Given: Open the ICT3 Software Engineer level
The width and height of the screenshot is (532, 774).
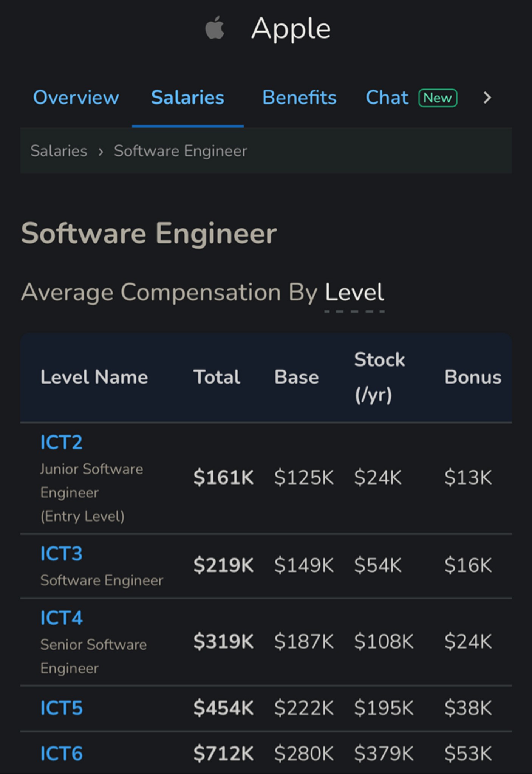Looking at the screenshot, I should [61, 554].
